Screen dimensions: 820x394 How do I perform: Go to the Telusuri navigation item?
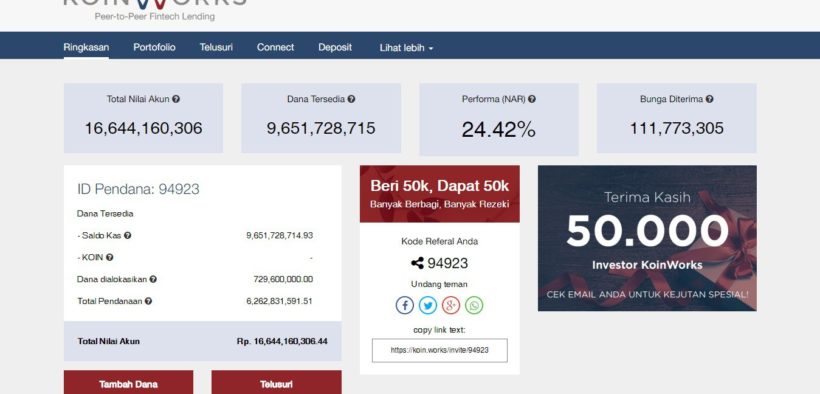click(x=216, y=47)
